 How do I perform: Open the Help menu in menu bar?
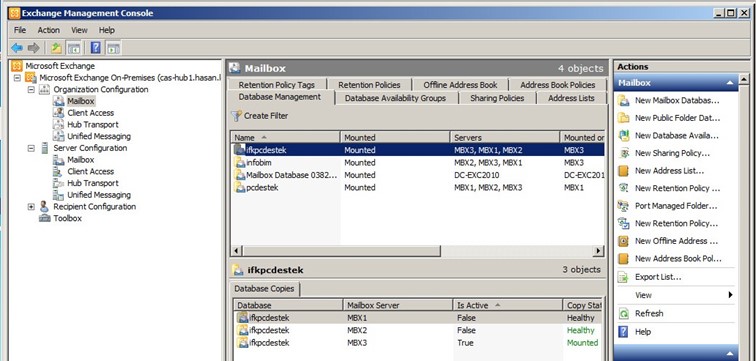coord(107,30)
